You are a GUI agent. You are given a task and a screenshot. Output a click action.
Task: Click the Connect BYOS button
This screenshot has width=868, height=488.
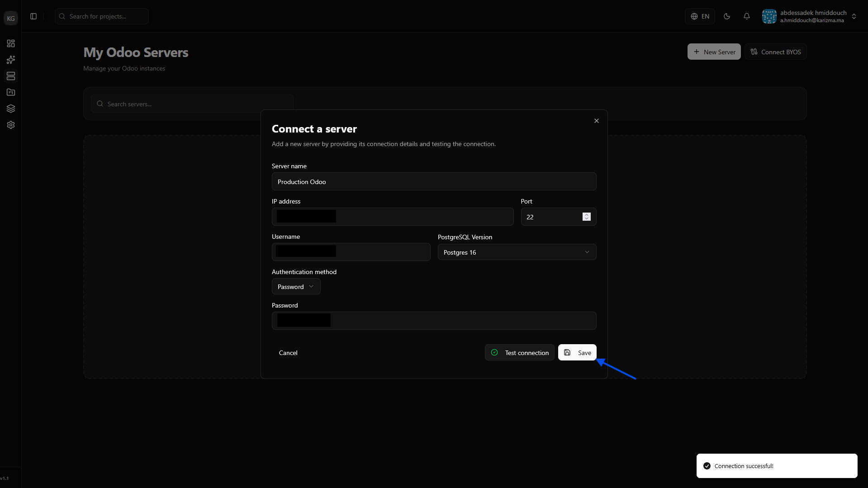point(776,52)
